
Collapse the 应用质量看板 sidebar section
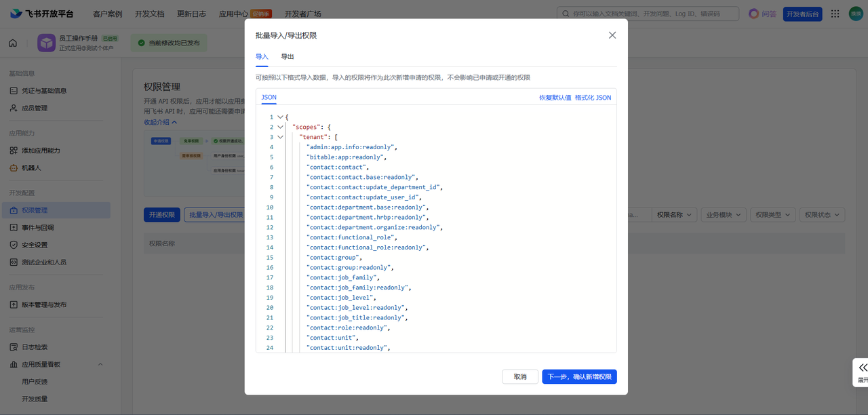100,365
